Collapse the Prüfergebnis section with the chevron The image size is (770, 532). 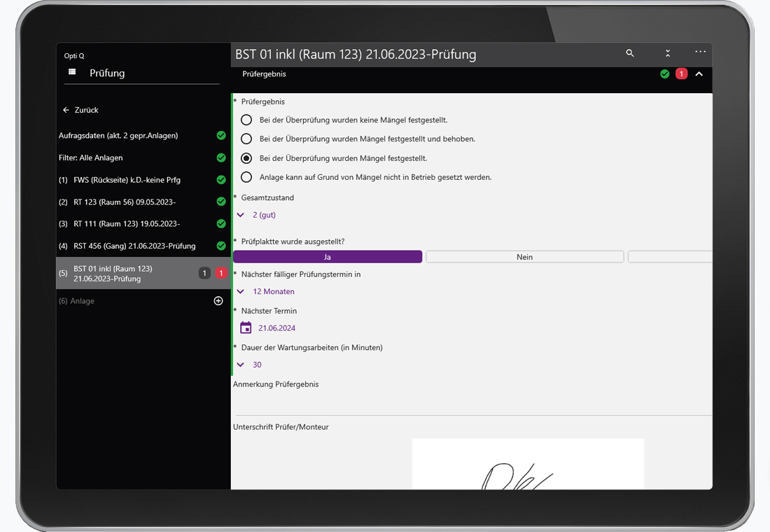tap(699, 74)
